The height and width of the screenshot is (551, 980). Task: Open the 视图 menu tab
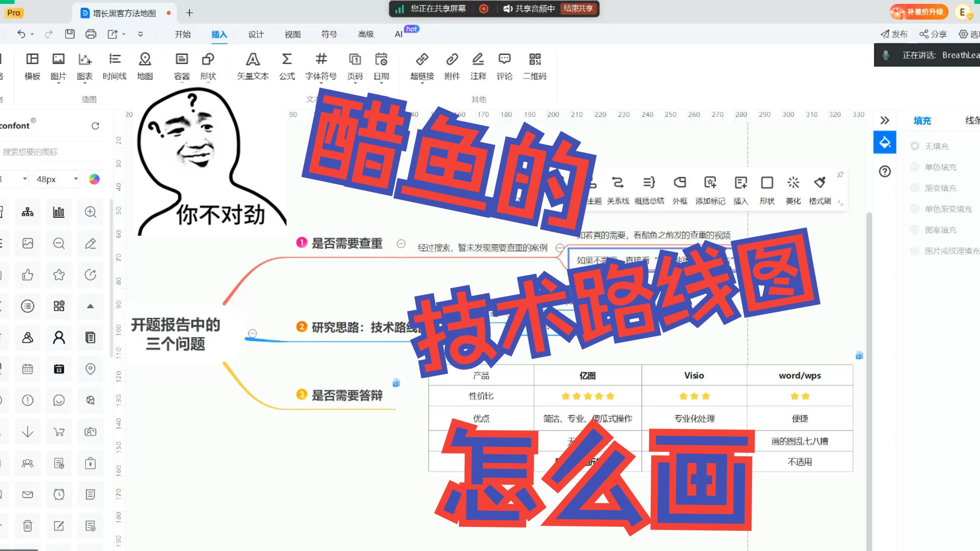[x=292, y=34]
